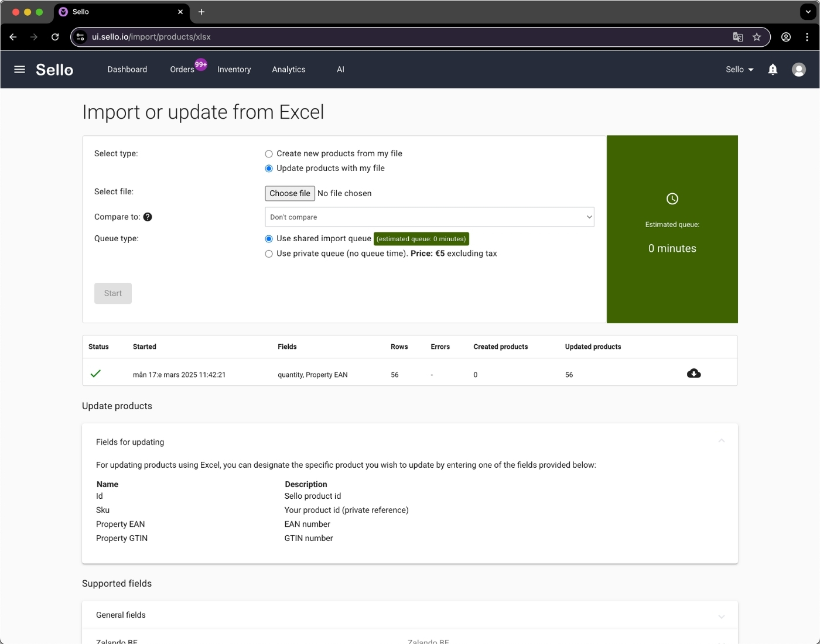Viewport: 820px width, 644px height.
Task: Open the user account avatar menu
Action: point(798,69)
